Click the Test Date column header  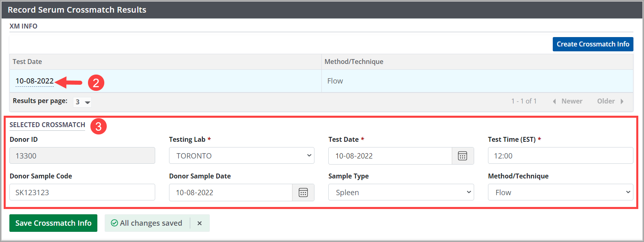27,62
